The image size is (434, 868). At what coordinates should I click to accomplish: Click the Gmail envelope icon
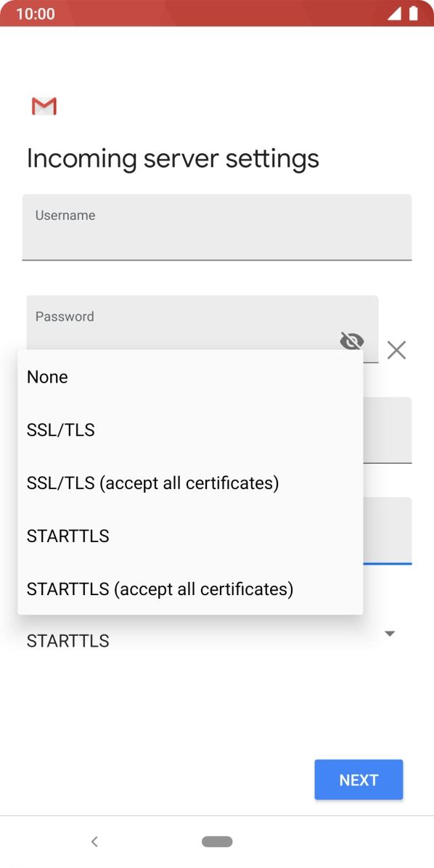pyautogui.click(x=44, y=106)
